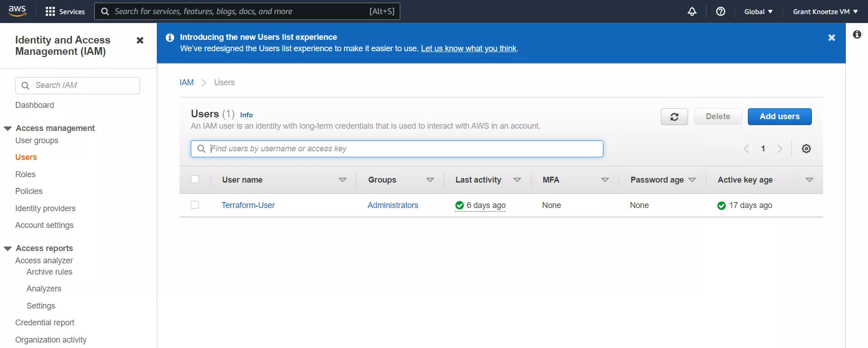Sort by Password age column arrow

pyautogui.click(x=692, y=180)
